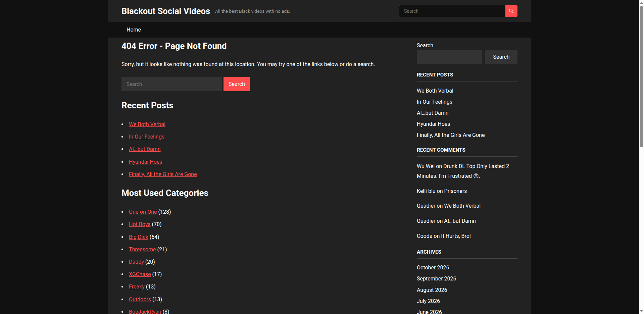Open the 'It Hurts, Bro!' comment link
This screenshot has width=644, height=314.
point(456,236)
